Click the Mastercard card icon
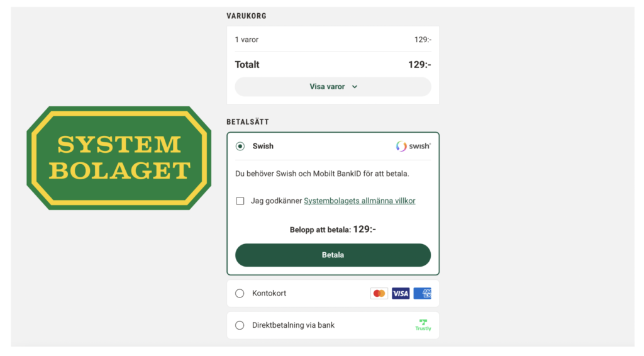Screen dimensions: 644x356 (379, 293)
